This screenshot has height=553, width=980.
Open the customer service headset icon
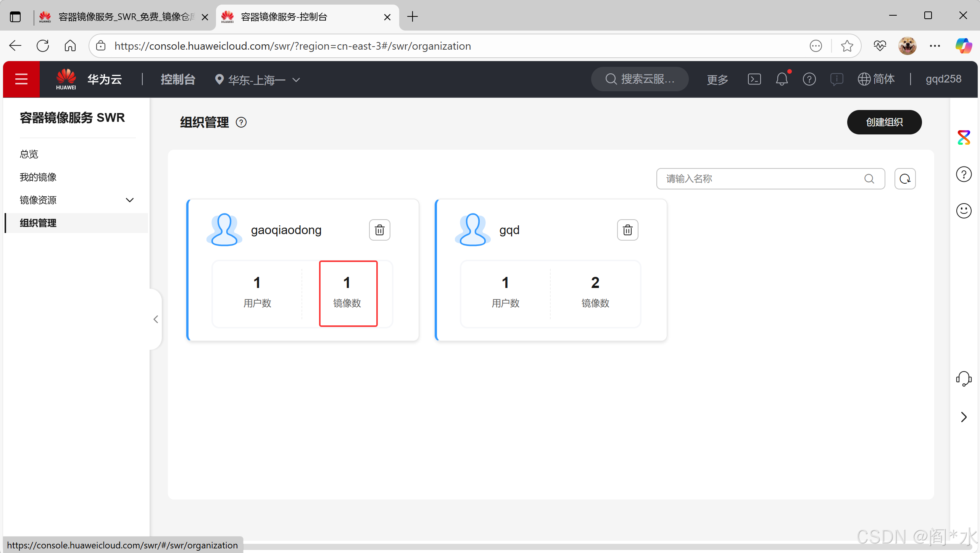point(963,378)
